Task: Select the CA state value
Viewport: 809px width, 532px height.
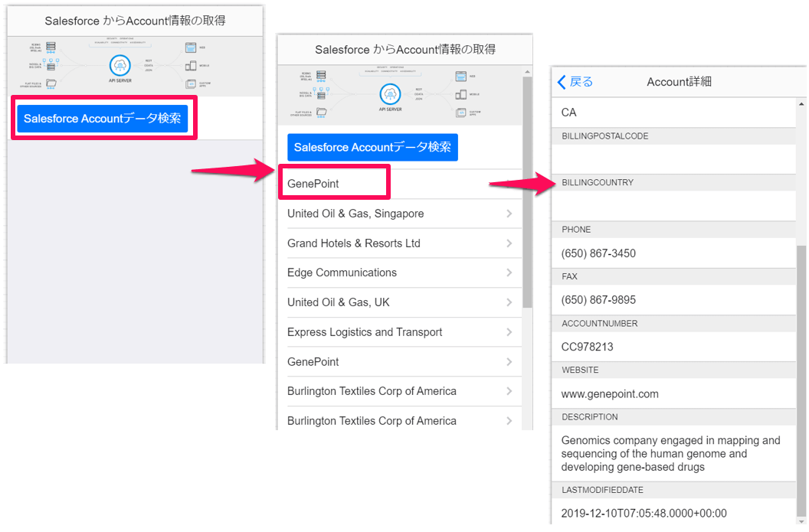Action: coord(569,113)
